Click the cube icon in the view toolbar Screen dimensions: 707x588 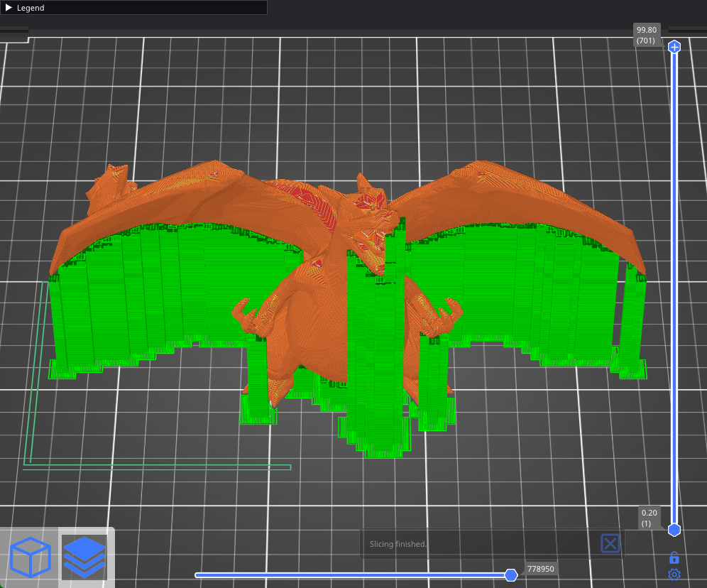tap(30, 557)
